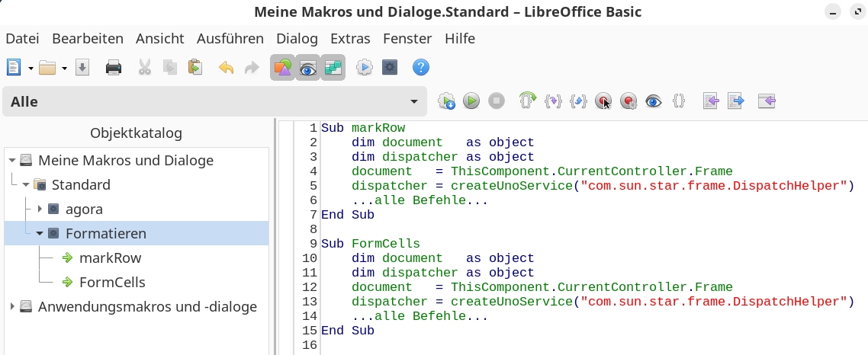Open the Bearbeiten menu
The width and height of the screenshot is (868, 355).
click(88, 39)
